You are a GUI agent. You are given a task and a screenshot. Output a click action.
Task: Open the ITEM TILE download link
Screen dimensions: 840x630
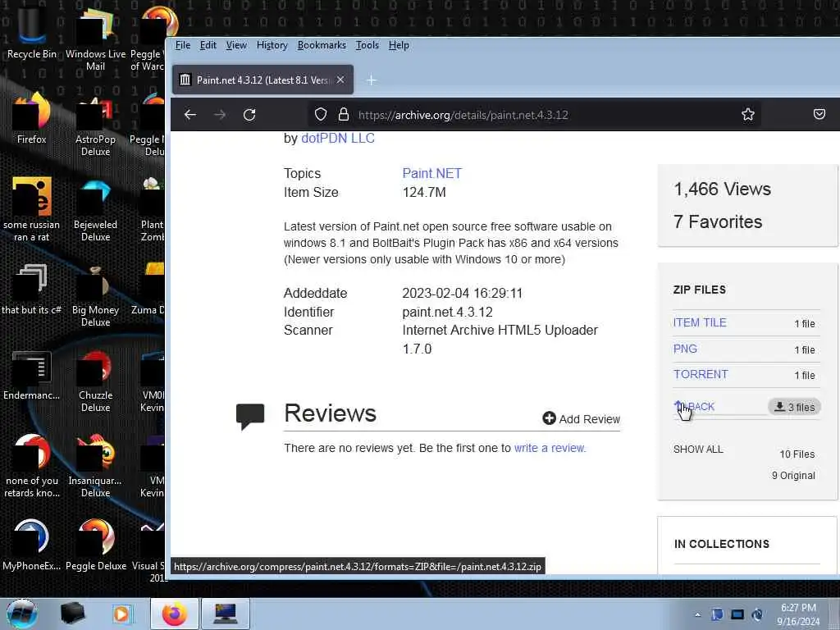[700, 322]
